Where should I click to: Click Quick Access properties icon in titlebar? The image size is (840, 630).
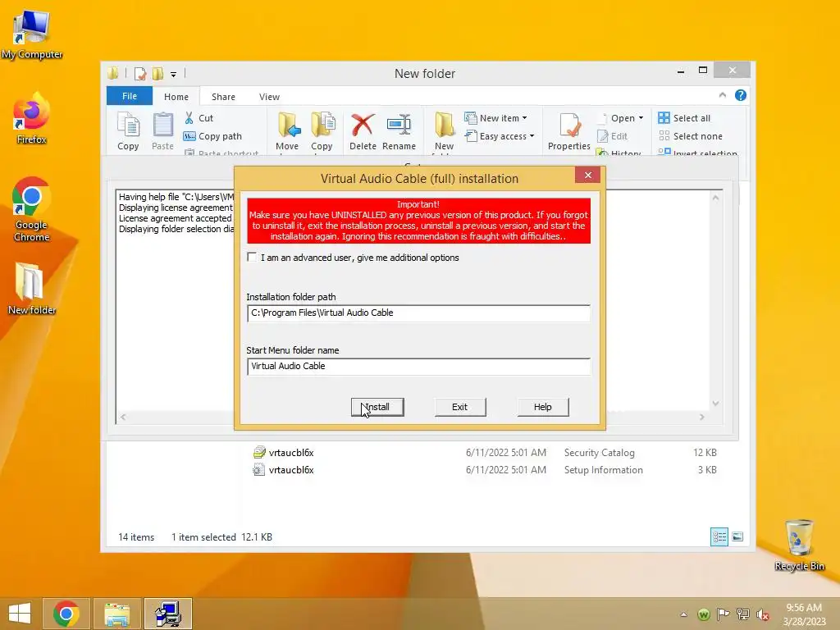click(139, 73)
